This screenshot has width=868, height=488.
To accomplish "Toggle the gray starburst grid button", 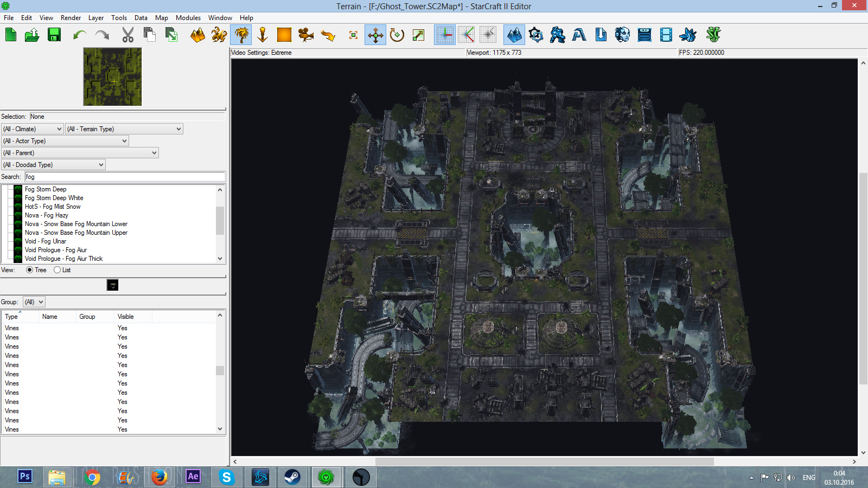I will (488, 35).
